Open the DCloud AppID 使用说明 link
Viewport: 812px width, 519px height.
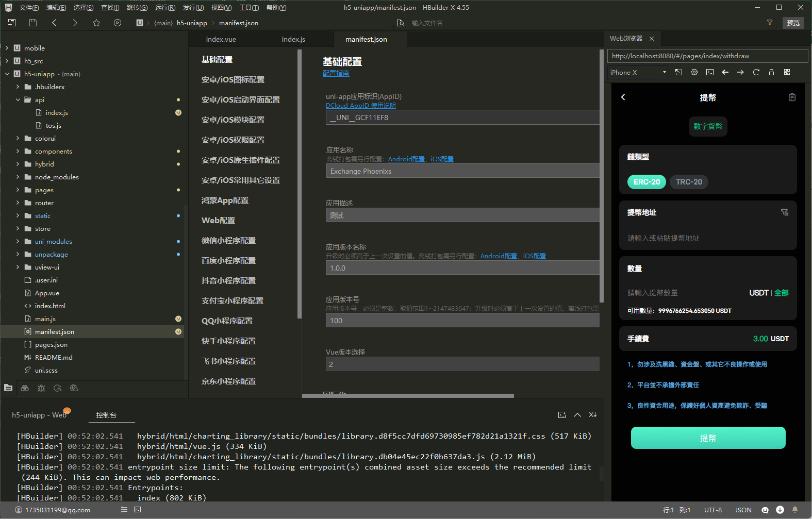pyautogui.click(x=361, y=105)
